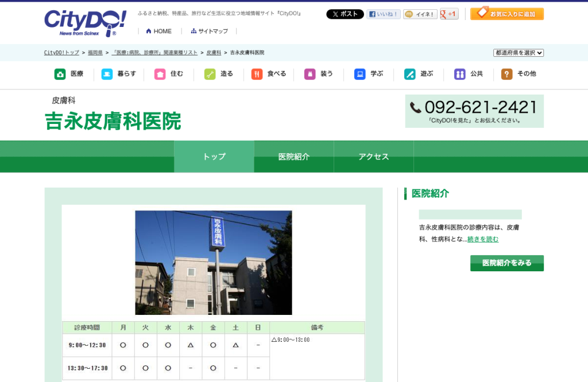Viewport: 588px width, 382px height.
Task: Click CityDO!トップ breadcrumb link
Action: coord(61,53)
